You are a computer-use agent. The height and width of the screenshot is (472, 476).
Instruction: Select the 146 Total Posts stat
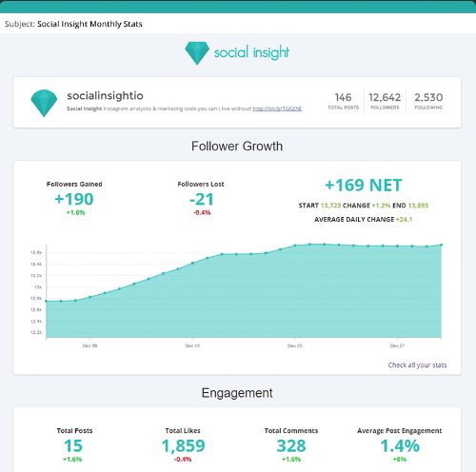pos(343,101)
